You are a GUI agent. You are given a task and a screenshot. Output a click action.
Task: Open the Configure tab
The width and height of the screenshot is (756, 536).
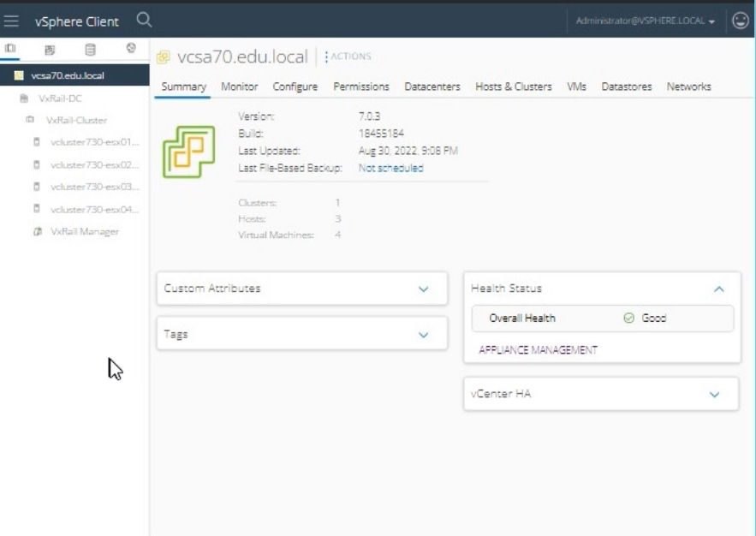(x=295, y=86)
